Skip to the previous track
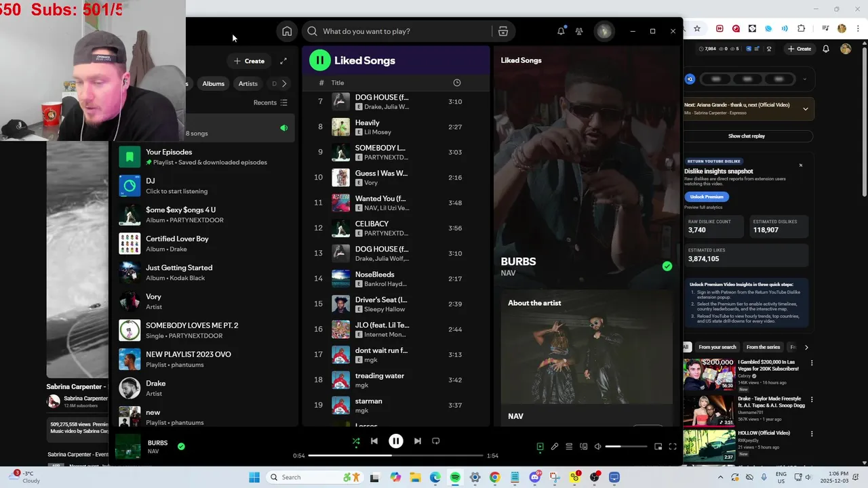The height and width of the screenshot is (488, 868). [374, 441]
